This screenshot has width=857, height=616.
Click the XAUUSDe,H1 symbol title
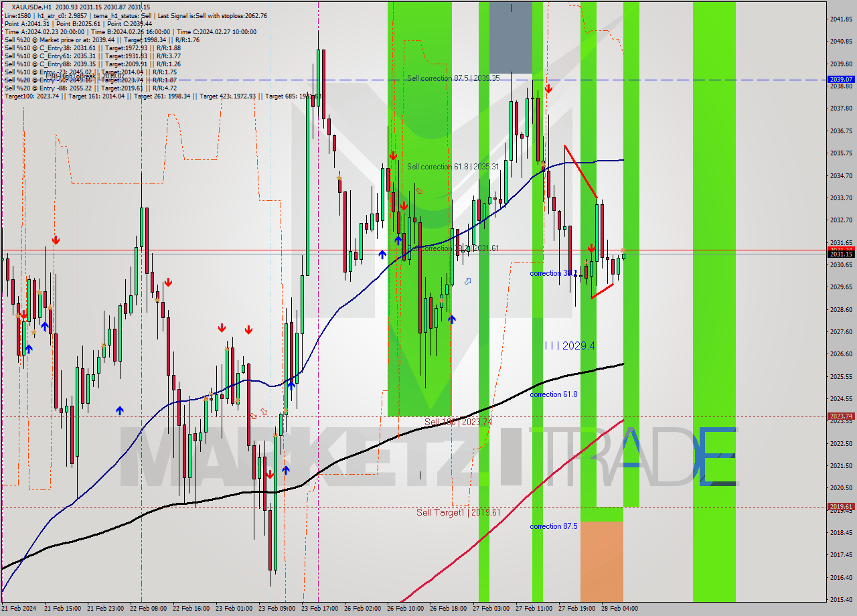[31, 7]
